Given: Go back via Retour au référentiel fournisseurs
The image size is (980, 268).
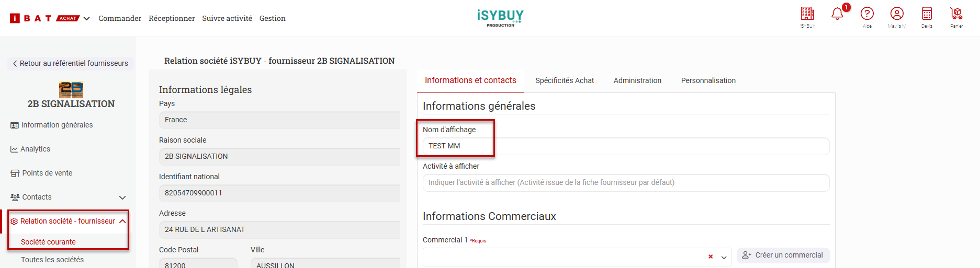Looking at the screenshot, I should [71, 63].
